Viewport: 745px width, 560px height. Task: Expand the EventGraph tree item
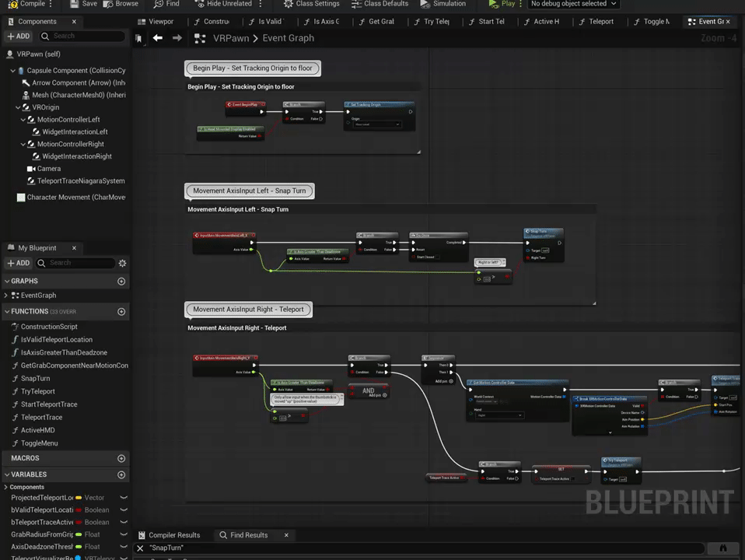coord(6,296)
